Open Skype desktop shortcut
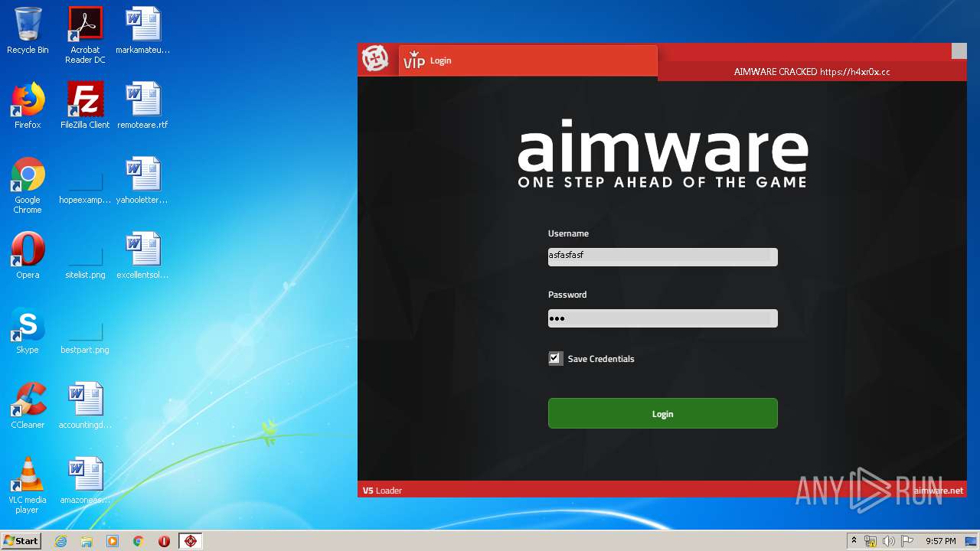Image resolution: width=980 pixels, height=551 pixels. click(x=28, y=331)
